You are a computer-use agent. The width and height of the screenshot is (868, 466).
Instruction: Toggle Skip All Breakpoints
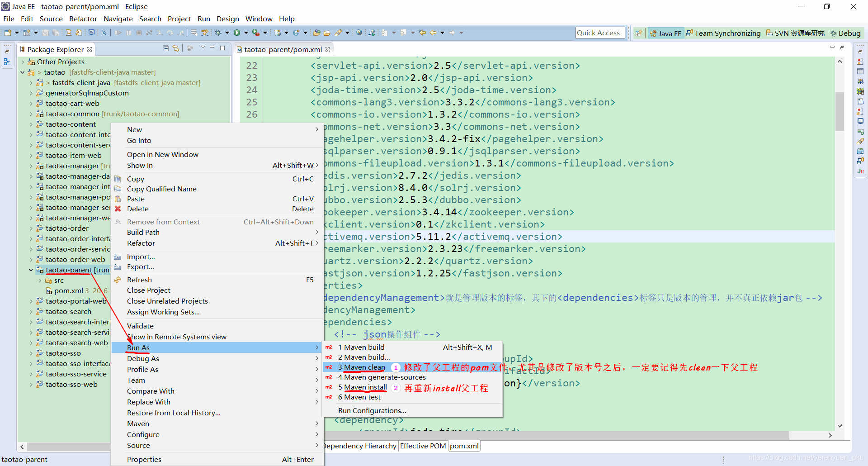(104, 33)
